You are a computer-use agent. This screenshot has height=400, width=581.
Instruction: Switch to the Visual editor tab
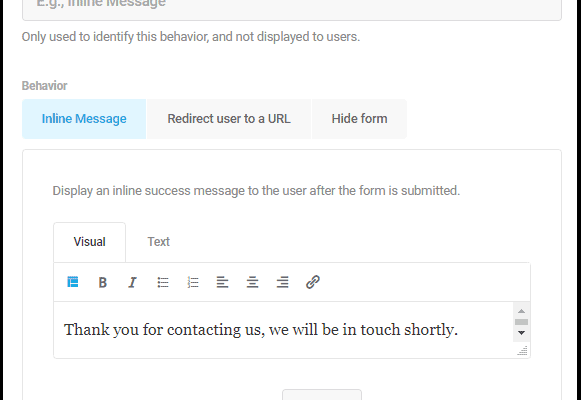tap(90, 242)
